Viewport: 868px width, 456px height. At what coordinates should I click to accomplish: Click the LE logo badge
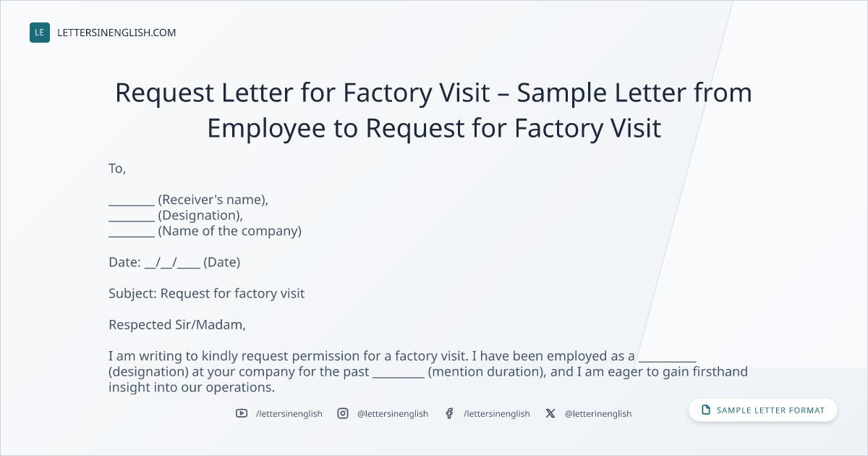[x=40, y=33]
